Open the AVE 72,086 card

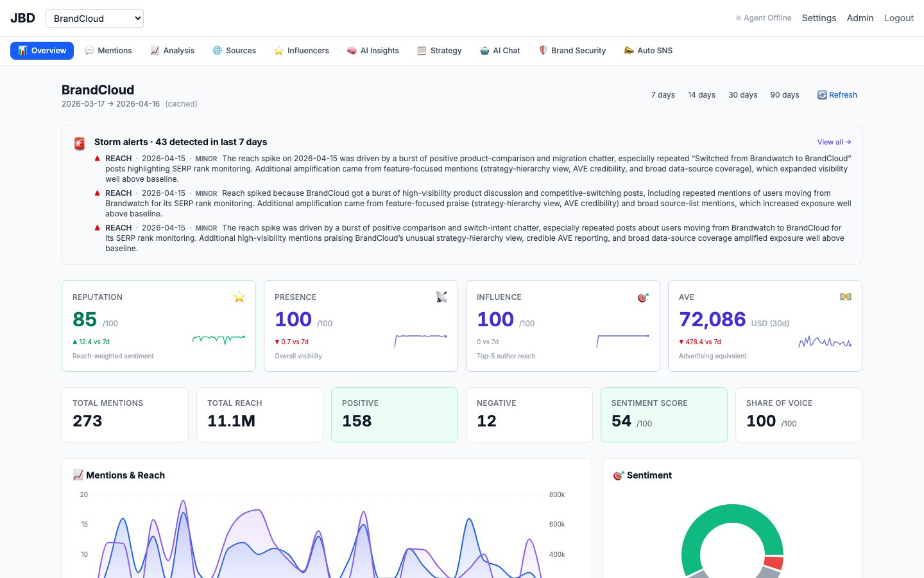coord(765,326)
